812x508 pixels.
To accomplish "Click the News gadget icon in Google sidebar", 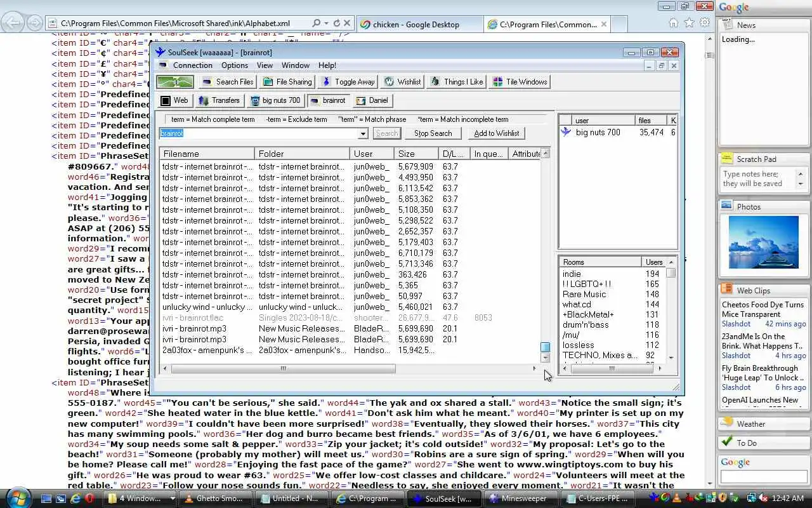I will pyautogui.click(x=727, y=25).
